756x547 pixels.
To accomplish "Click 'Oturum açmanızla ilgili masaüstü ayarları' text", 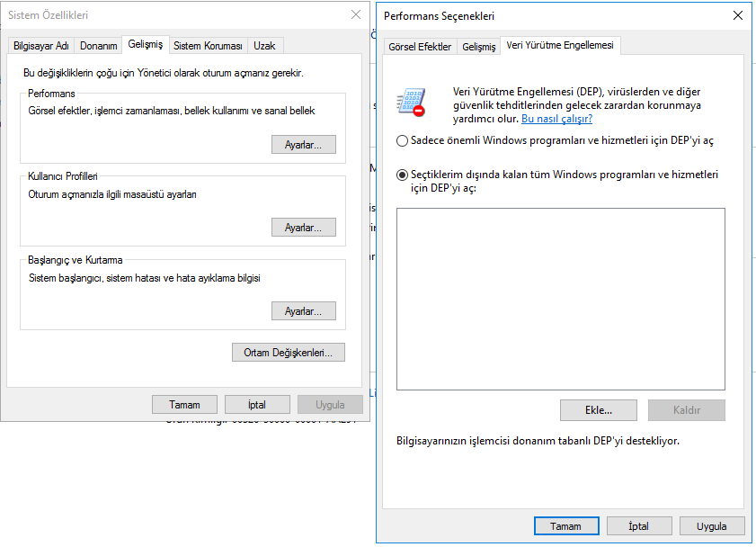I will [x=112, y=194].
